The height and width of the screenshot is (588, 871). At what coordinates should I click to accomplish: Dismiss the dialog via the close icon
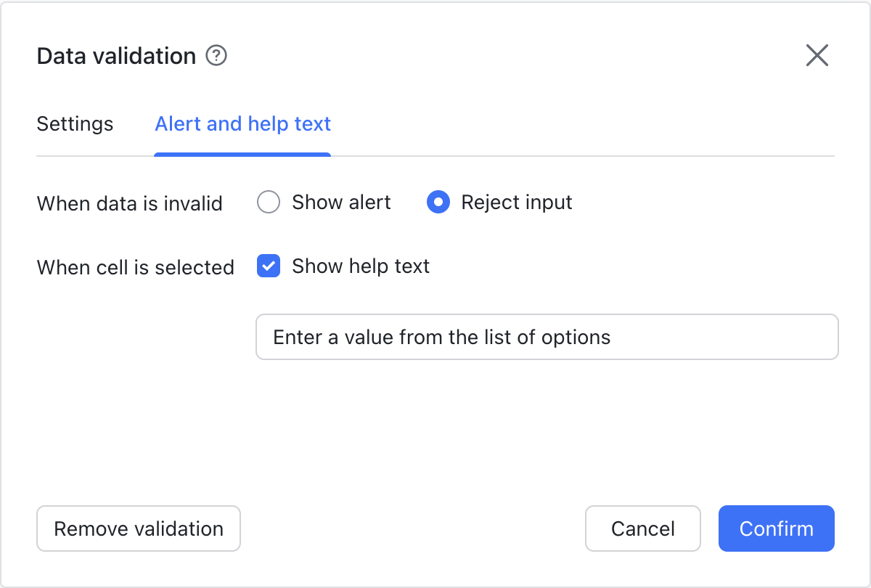coord(817,55)
